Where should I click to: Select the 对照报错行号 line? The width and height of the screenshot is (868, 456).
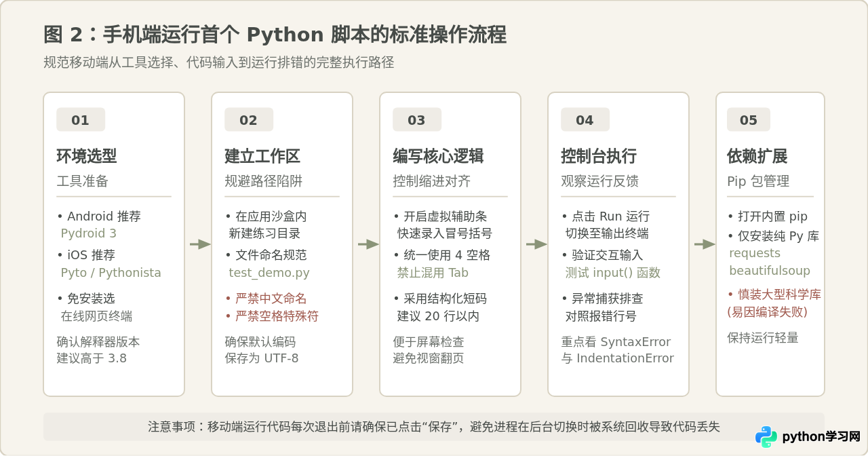pyautogui.click(x=601, y=316)
